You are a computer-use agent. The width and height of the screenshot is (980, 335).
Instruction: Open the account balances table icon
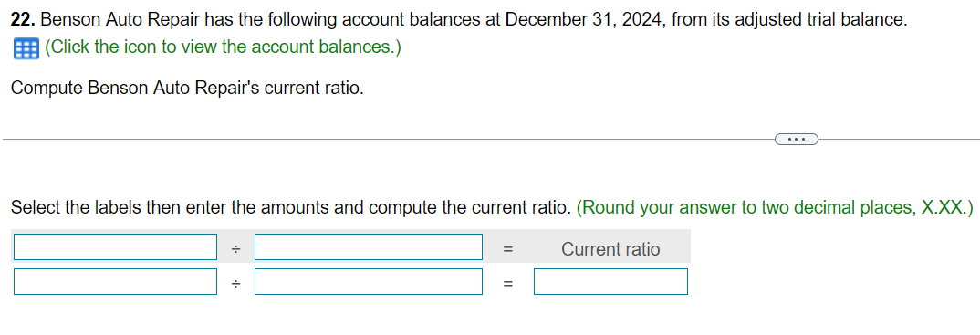coord(26,48)
